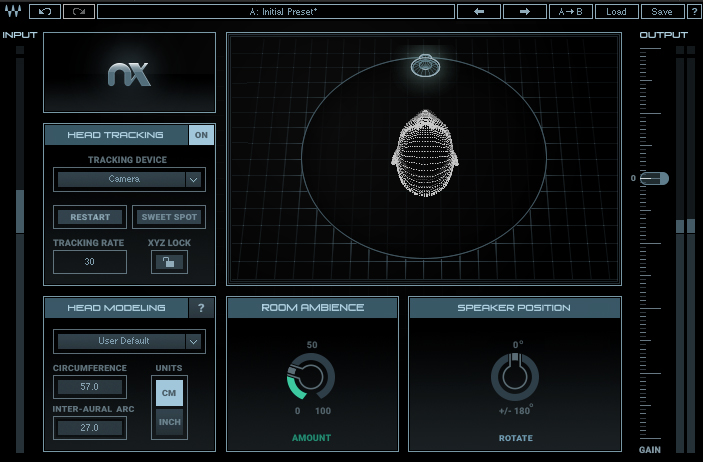Click the Room Ambience section header
Screen dimensions: 703x462
[x=312, y=308]
